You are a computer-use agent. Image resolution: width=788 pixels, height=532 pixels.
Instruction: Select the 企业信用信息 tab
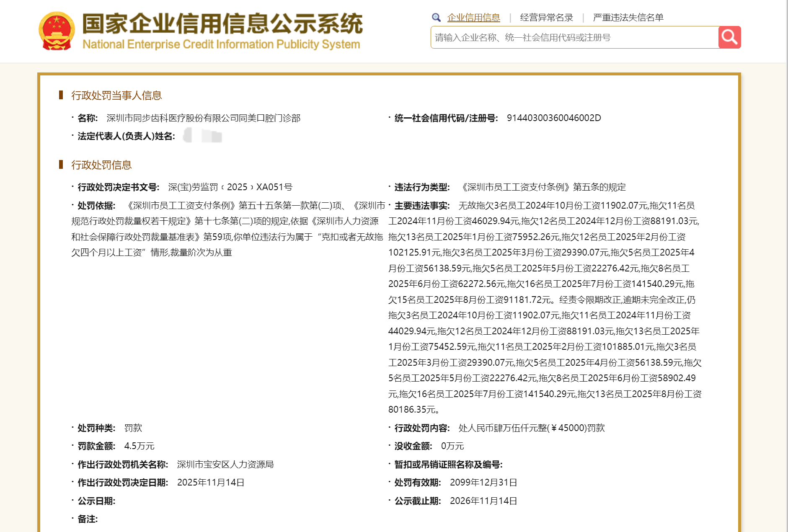coord(473,18)
